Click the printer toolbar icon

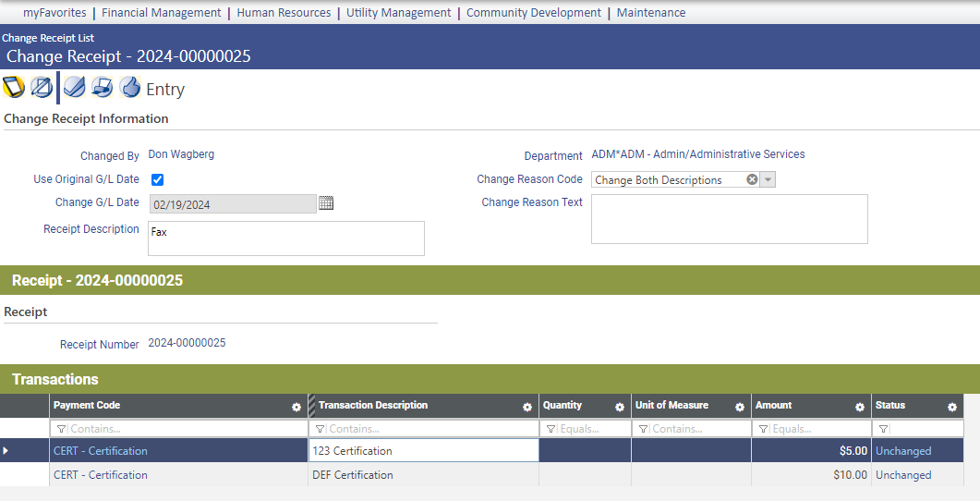(x=102, y=87)
